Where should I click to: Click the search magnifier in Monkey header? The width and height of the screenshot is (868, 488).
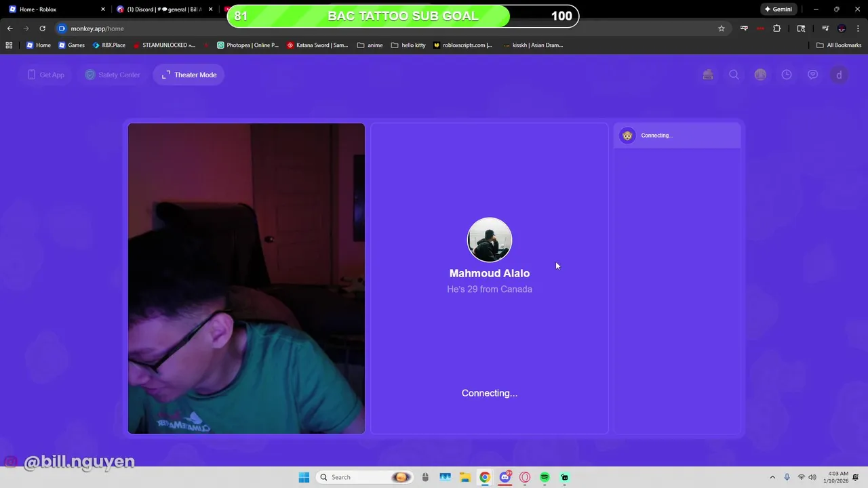tap(734, 75)
